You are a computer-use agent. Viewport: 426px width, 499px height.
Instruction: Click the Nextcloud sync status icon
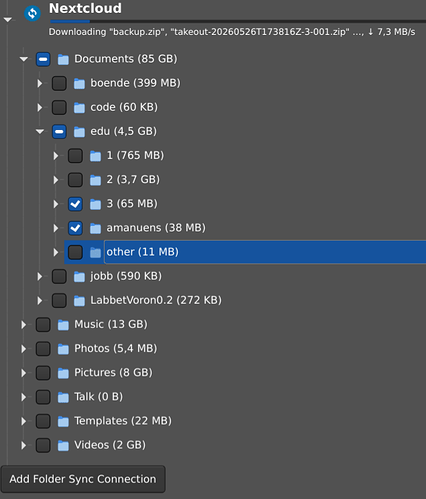coord(32,13)
